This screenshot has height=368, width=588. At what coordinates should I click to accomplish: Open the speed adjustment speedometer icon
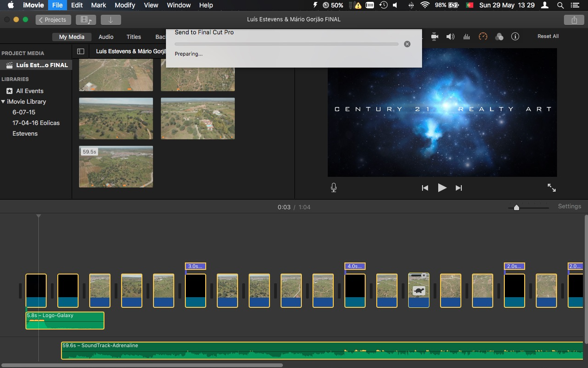coord(483,37)
